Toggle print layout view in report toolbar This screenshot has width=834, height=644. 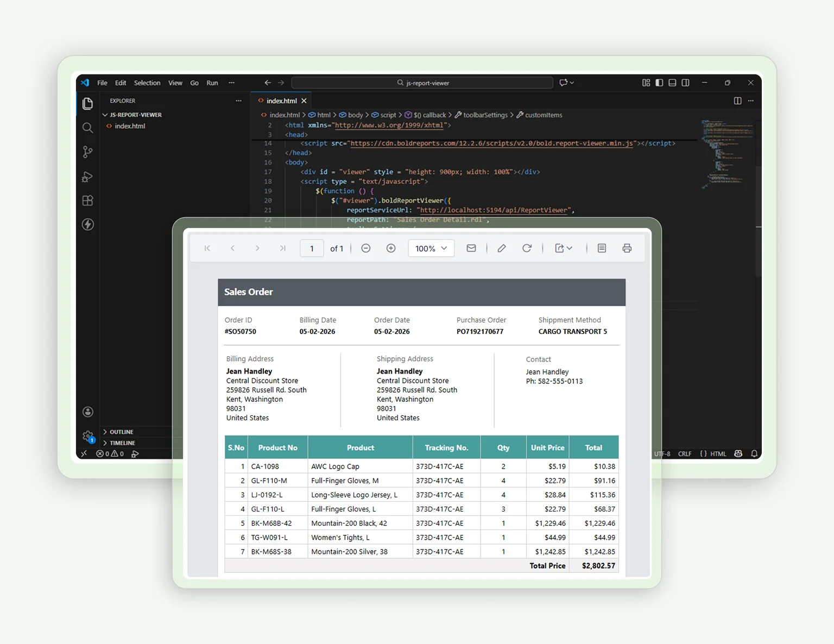click(x=602, y=248)
